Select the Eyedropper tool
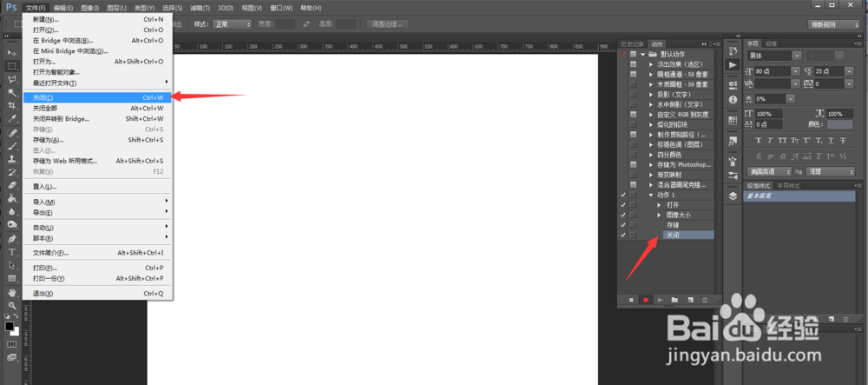The width and height of the screenshot is (868, 385). pos(11,118)
